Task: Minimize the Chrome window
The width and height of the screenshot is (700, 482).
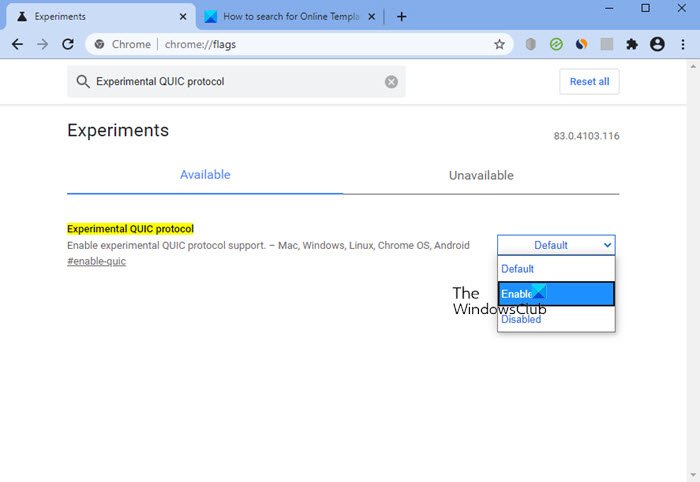Action: click(x=609, y=8)
